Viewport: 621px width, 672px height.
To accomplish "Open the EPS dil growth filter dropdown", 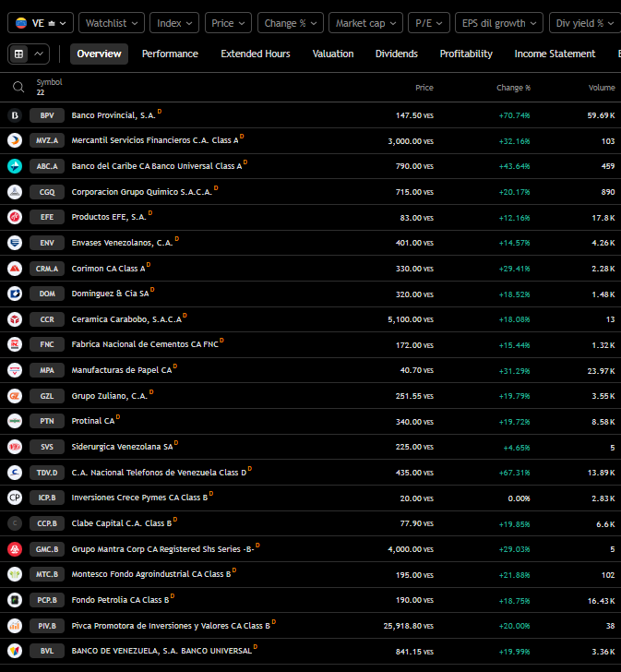I will (x=499, y=23).
